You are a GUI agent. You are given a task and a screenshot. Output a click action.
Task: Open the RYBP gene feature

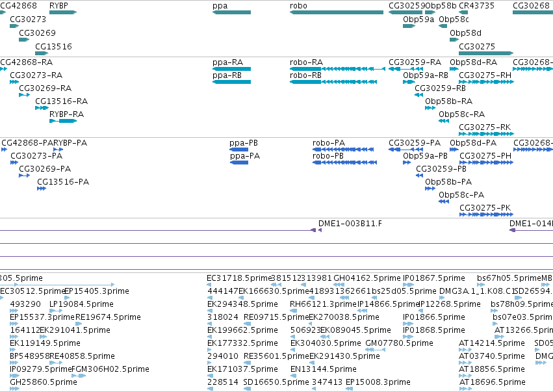(63, 12)
